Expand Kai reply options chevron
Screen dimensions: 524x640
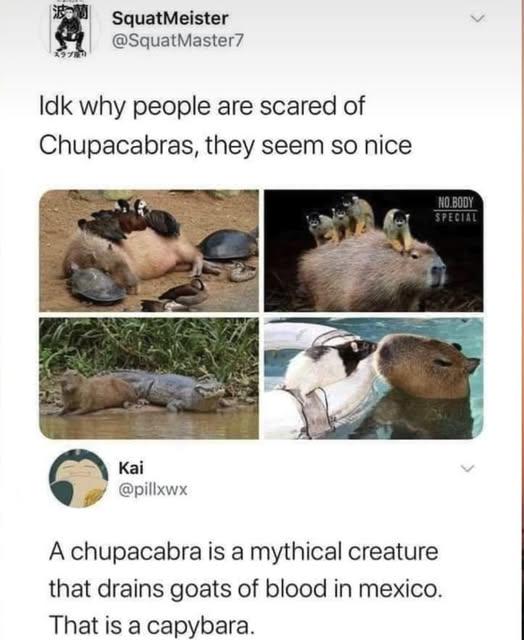(x=468, y=468)
